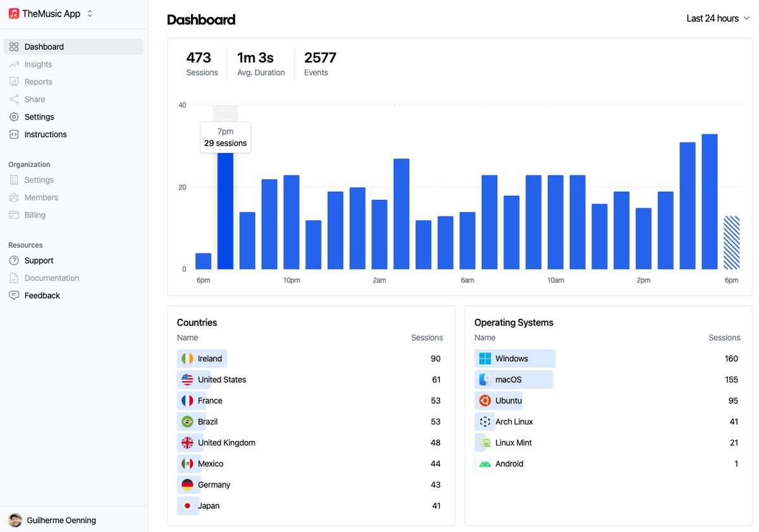Click the Ireland flag icon
Screen dimensions: 759x532
(x=187, y=358)
